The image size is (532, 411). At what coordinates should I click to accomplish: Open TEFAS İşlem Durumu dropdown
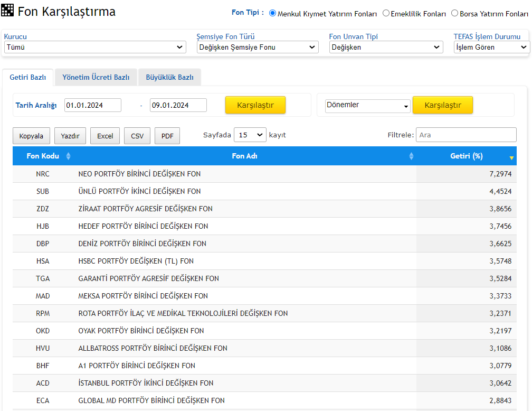point(492,47)
